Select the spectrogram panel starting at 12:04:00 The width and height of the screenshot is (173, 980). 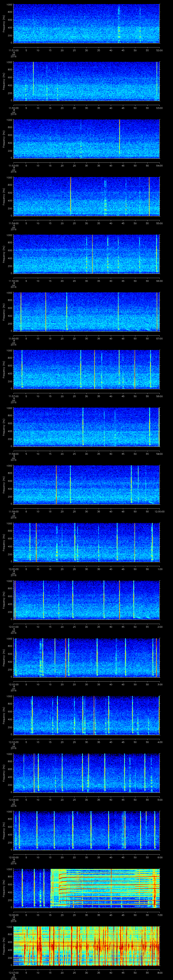click(x=86, y=773)
